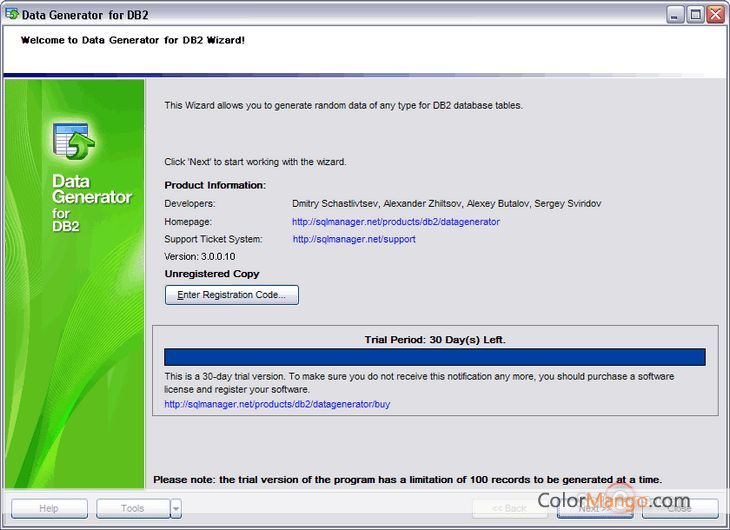730x530 pixels.
Task: Click the 'Unregistered Copy' label
Action: pyautogui.click(x=212, y=273)
